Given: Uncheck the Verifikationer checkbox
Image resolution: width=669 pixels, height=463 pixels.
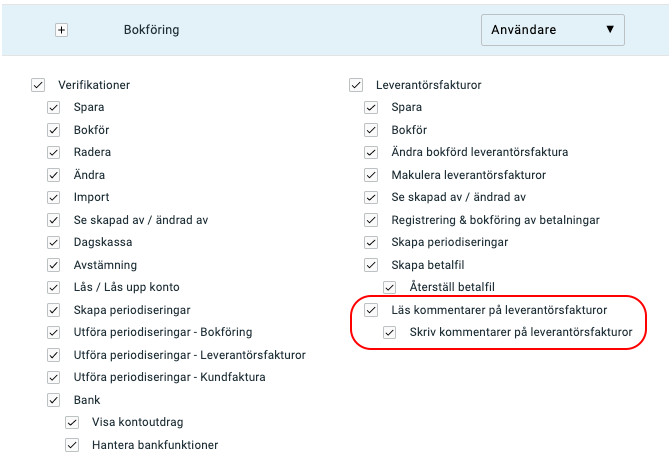Looking at the screenshot, I should [38, 85].
